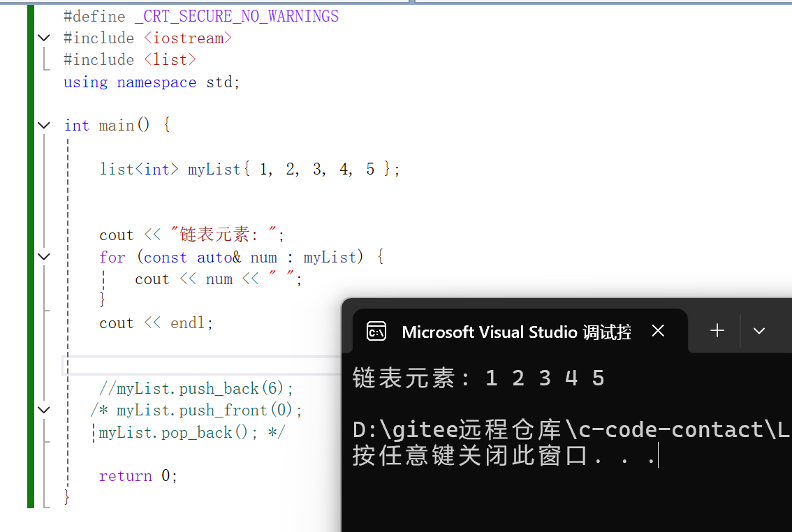Click the <iostream> include
792x532 pixels.
pos(187,38)
